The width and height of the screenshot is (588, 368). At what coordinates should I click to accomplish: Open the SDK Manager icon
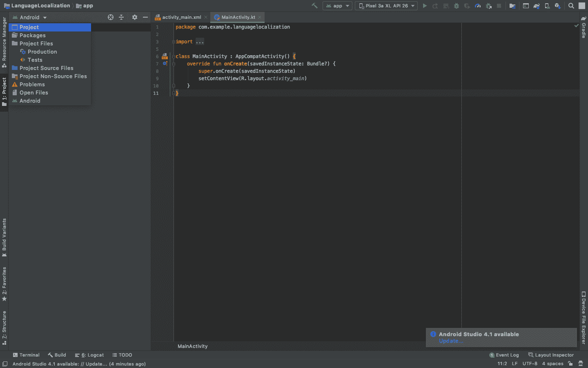tap(557, 6)
